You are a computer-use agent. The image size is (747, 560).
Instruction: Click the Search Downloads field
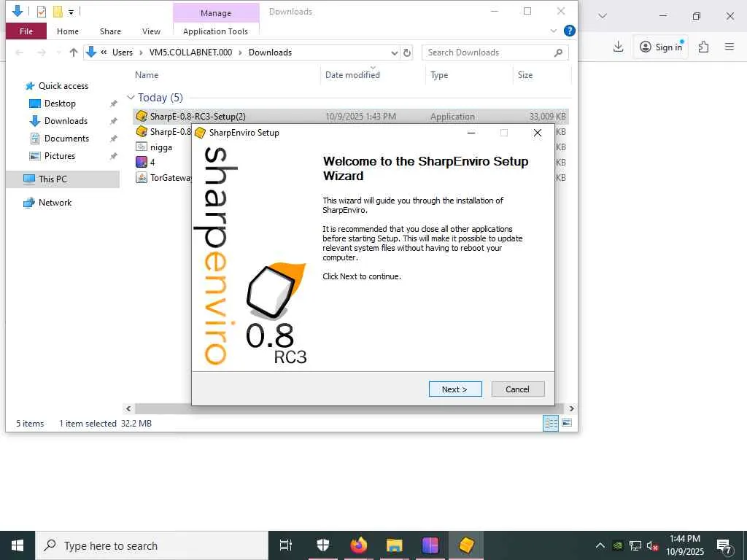click(x=488, y=52)
